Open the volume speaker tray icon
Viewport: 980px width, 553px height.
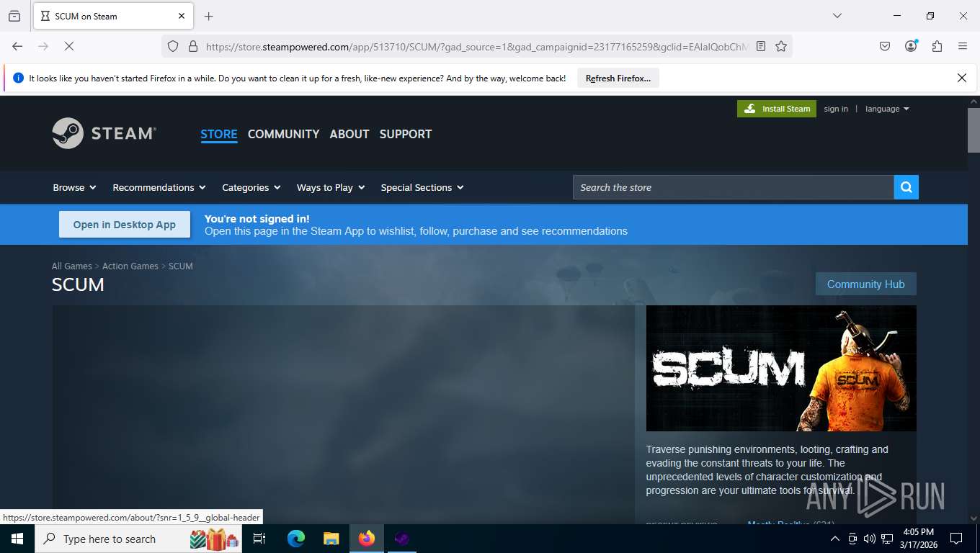point(870,539)
